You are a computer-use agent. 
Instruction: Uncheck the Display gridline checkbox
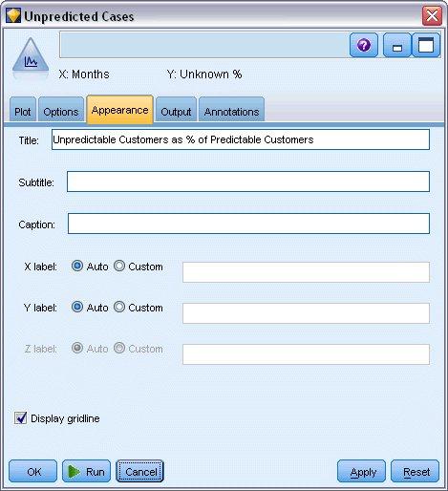click(20, 418)
